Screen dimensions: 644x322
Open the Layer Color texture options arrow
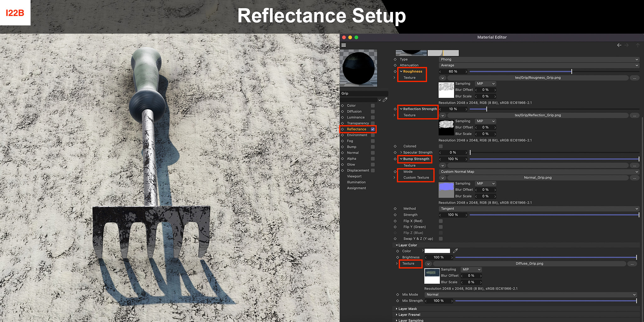[428, 264]
